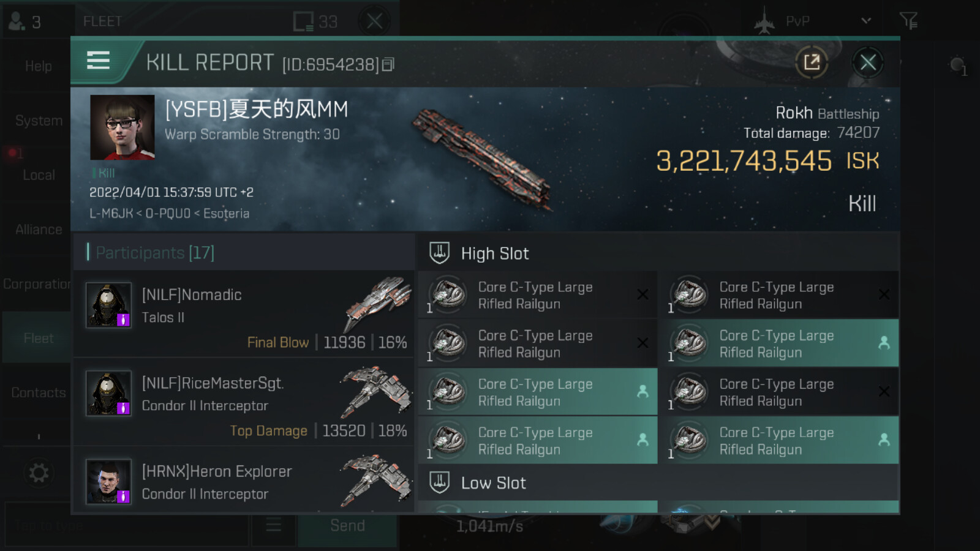Collapse the Low Slot section
This screenshot has height=551, width=980.
[658, 482]
